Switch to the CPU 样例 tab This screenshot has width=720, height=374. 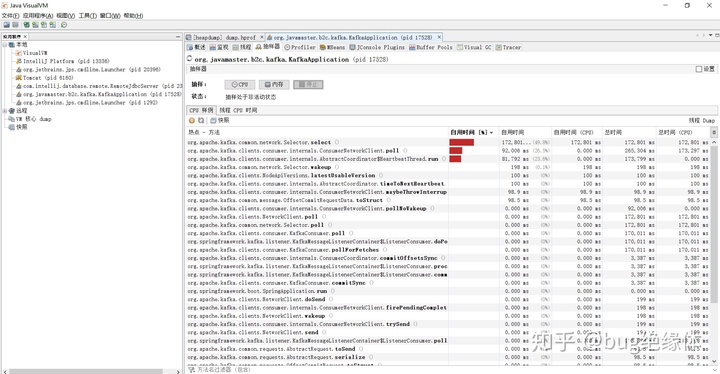click(x=201, y=110)
